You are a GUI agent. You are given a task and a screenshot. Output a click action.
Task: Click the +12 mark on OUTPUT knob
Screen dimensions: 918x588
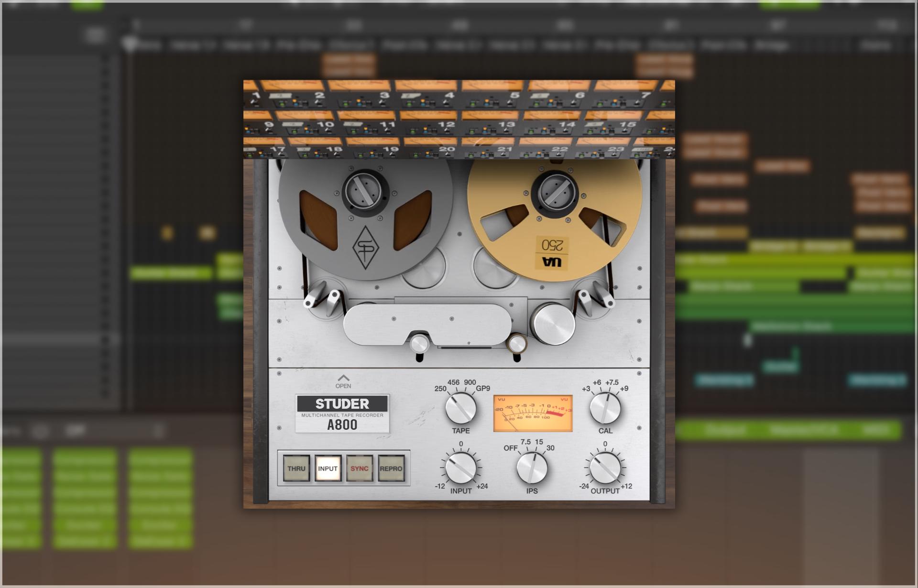coord(626,486)
